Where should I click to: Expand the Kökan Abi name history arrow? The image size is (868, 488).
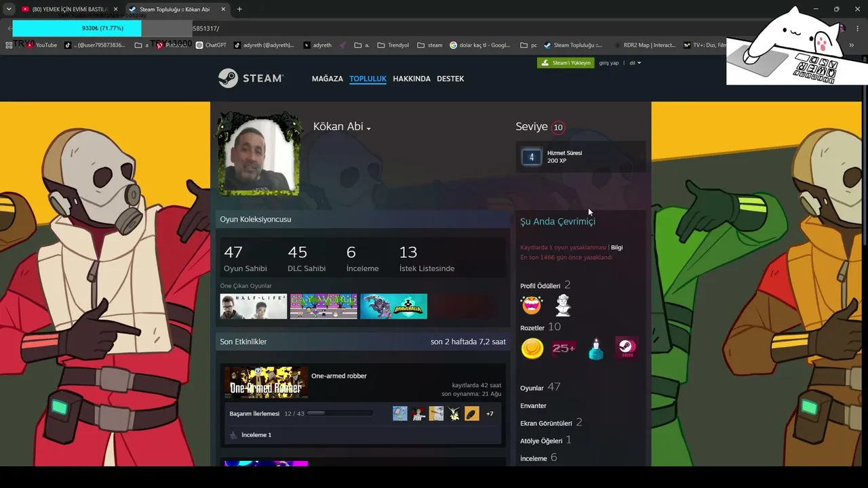point(368,128)
